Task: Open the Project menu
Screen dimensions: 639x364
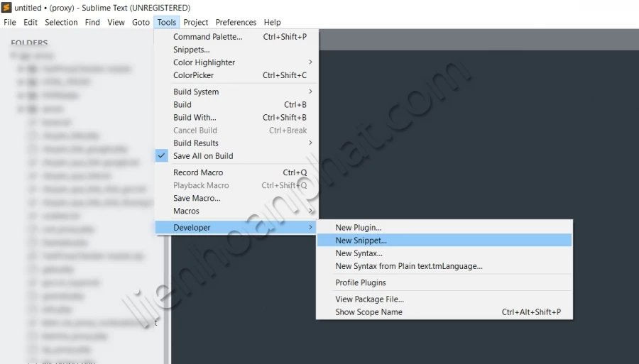Action: pos(196,23)
